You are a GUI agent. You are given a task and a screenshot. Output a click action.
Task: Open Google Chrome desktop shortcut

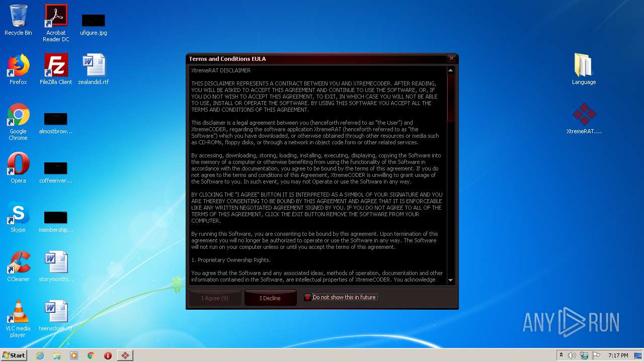click(18, 122)
